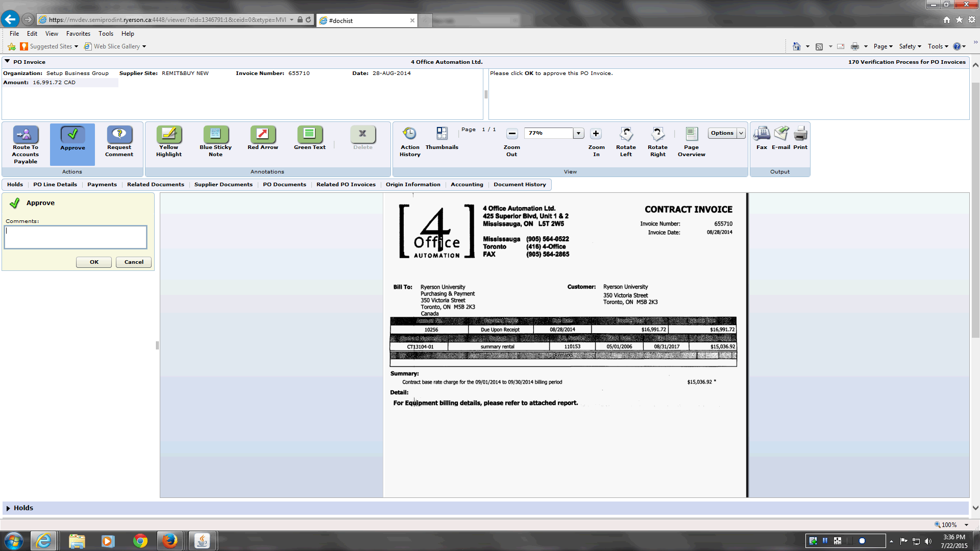Click the Request Comment icon
This screenshot has height=551, width=980.
click(x=119, y=134)
